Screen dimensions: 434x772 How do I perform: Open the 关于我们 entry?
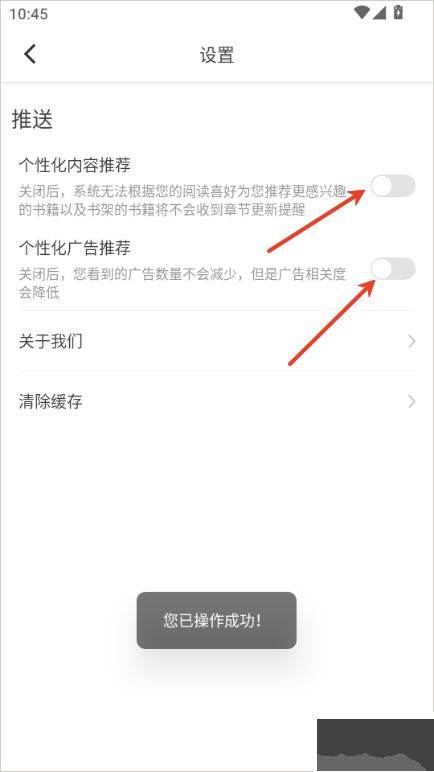(217, 341)
